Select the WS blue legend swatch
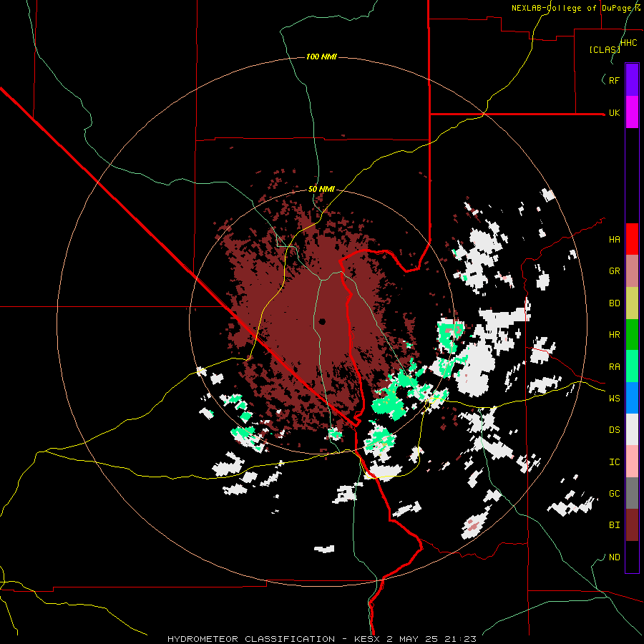 click(x=632, y=398)
